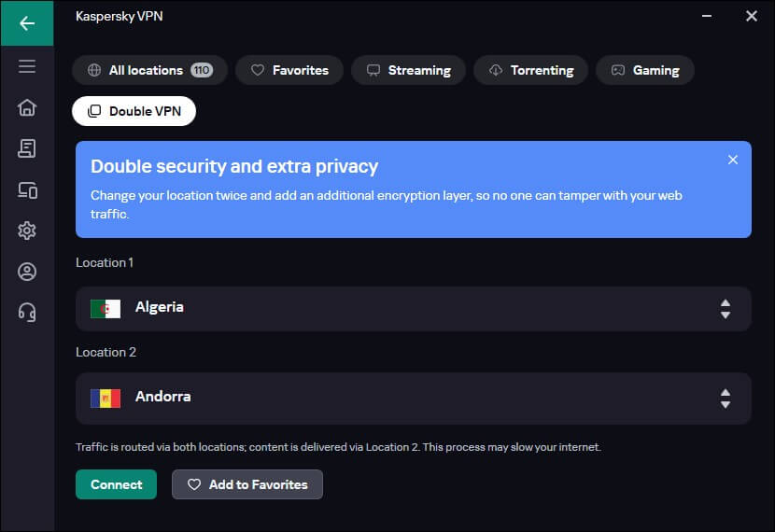Click the Location 1 label

[x=105, y=262]
